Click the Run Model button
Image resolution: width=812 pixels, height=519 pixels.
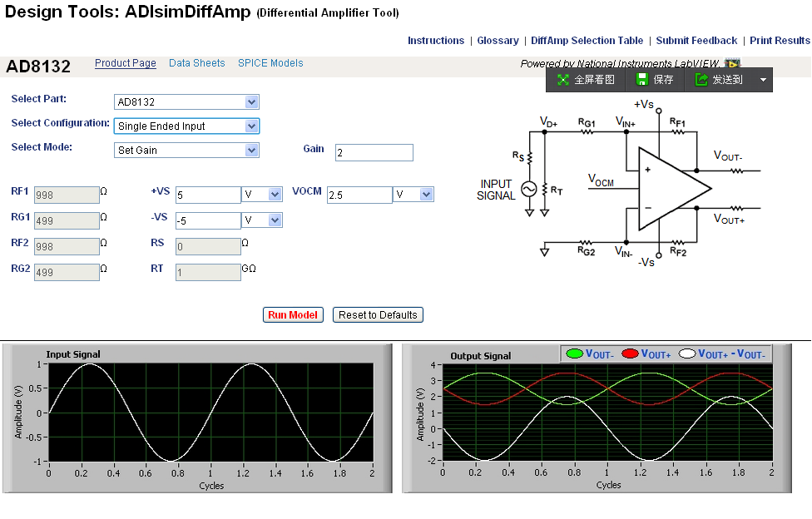pyautogui.click(x=293, y=315)
